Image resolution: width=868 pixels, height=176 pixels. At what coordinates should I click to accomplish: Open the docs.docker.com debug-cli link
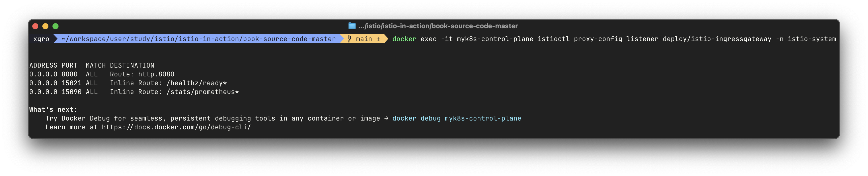tap(176, 127)
